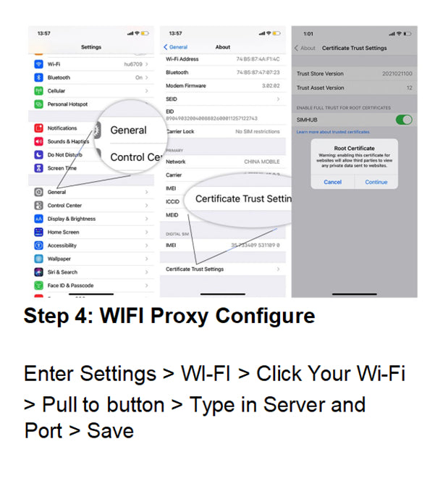Tap the Sounds & Haptics icon
The image size is (448, 481).
tap(38, 141)
